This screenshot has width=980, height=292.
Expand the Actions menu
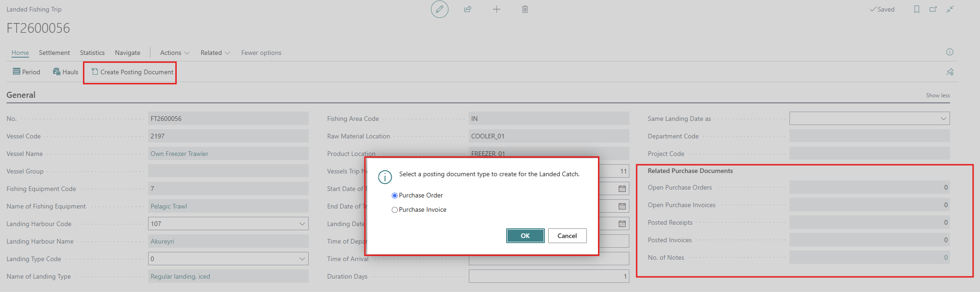point(174,53)
